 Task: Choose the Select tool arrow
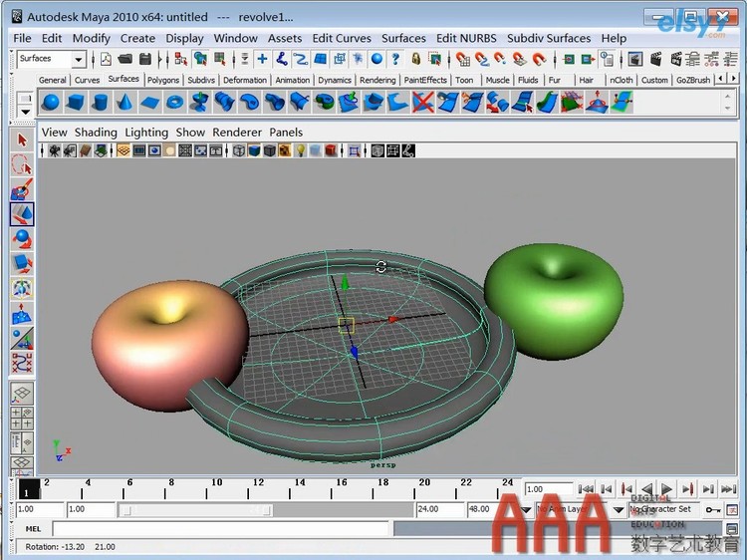[x=22, y=140]
